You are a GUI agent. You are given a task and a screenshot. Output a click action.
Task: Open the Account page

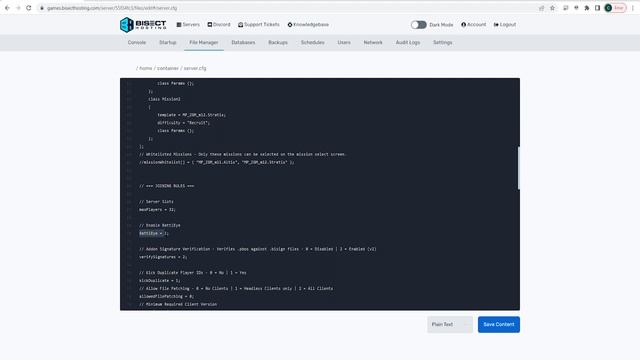coord(473,24)
